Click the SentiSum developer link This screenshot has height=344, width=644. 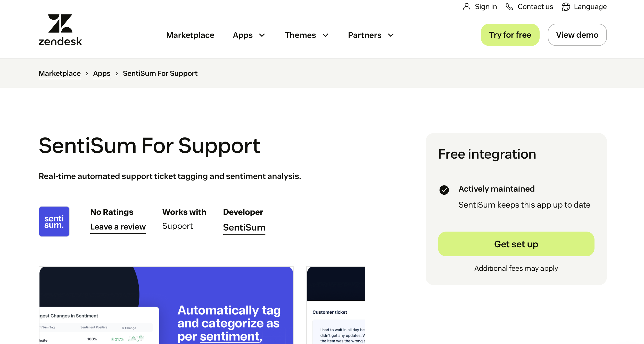pyautogui.click(x=244, y=227)
